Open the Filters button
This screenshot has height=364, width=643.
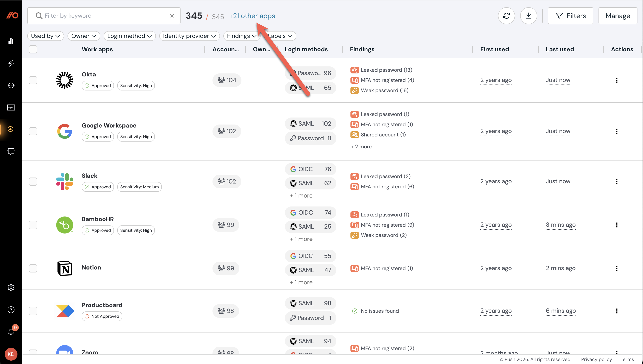click(570, 16)
